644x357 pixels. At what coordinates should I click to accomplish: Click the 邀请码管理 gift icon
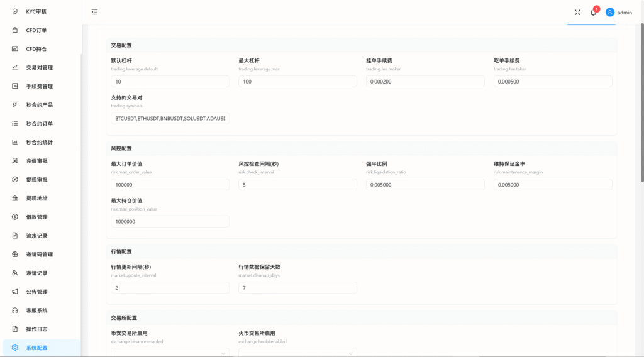[15, 255]
